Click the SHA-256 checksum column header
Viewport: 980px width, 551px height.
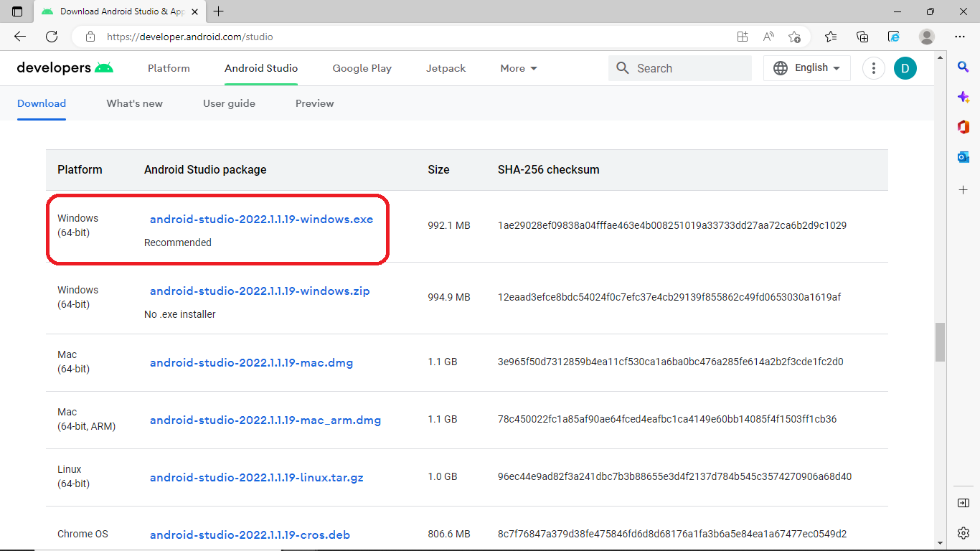tap(549, 170)
